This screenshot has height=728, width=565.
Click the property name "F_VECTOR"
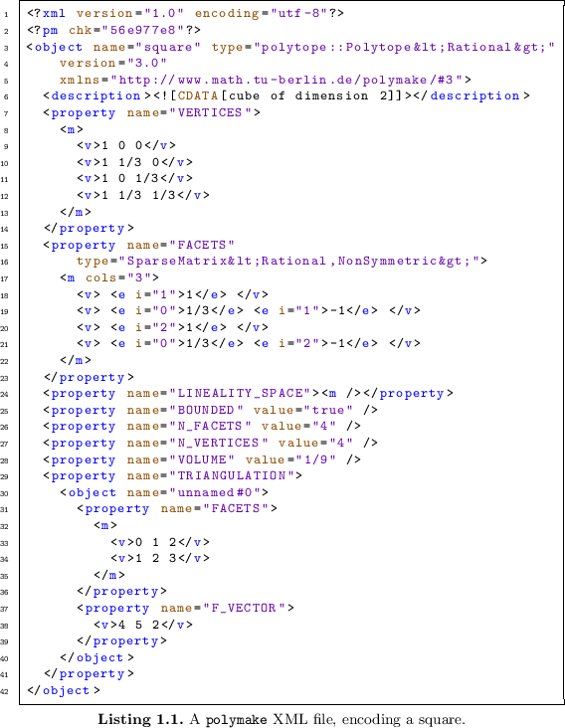(244, 608)
